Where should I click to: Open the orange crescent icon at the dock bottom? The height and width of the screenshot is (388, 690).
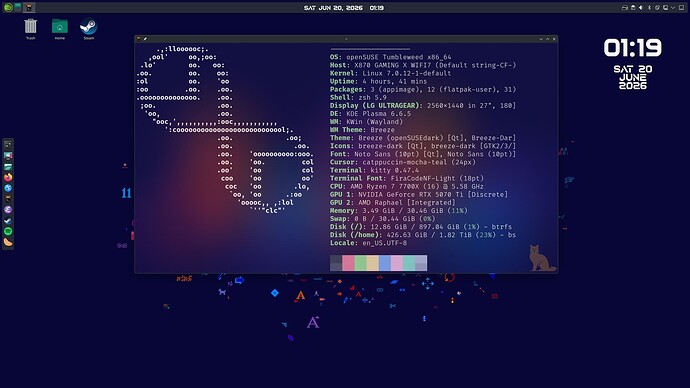[x=8, y=242]
